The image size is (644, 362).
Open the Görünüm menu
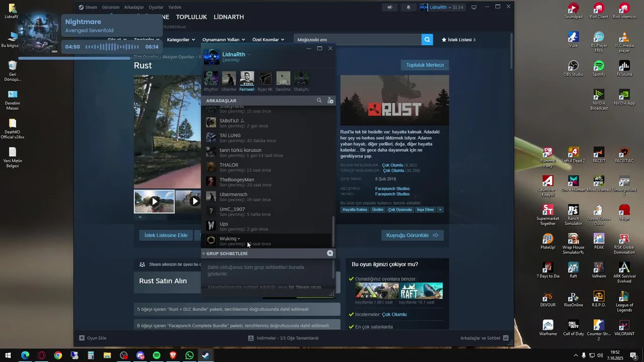(111, 7)
